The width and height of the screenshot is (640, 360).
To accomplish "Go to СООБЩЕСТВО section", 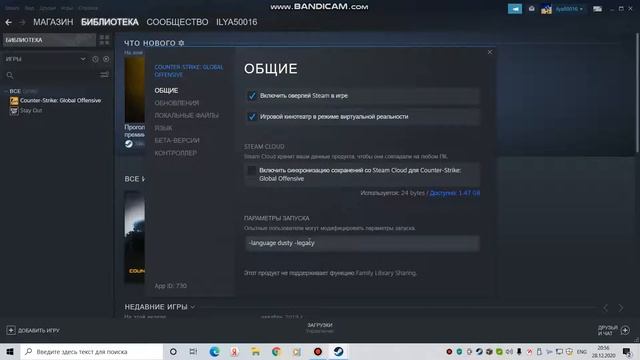I will pyautogui.click(x=177, y=22).
